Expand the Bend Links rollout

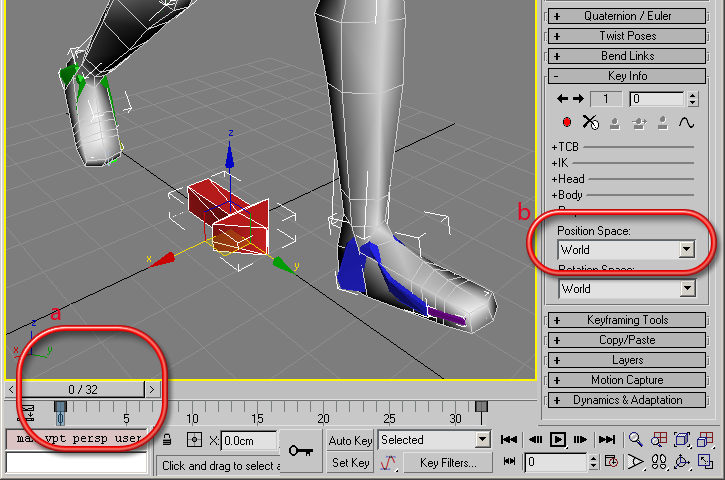click(627, 56)
